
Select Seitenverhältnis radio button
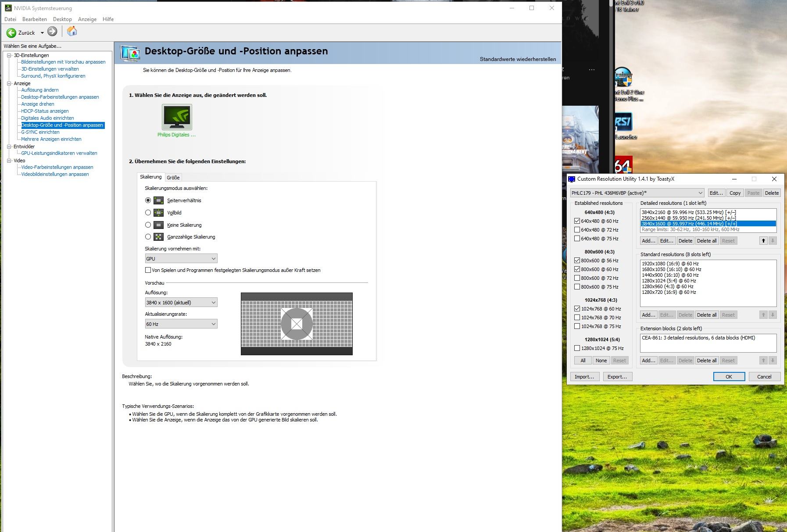148,200
